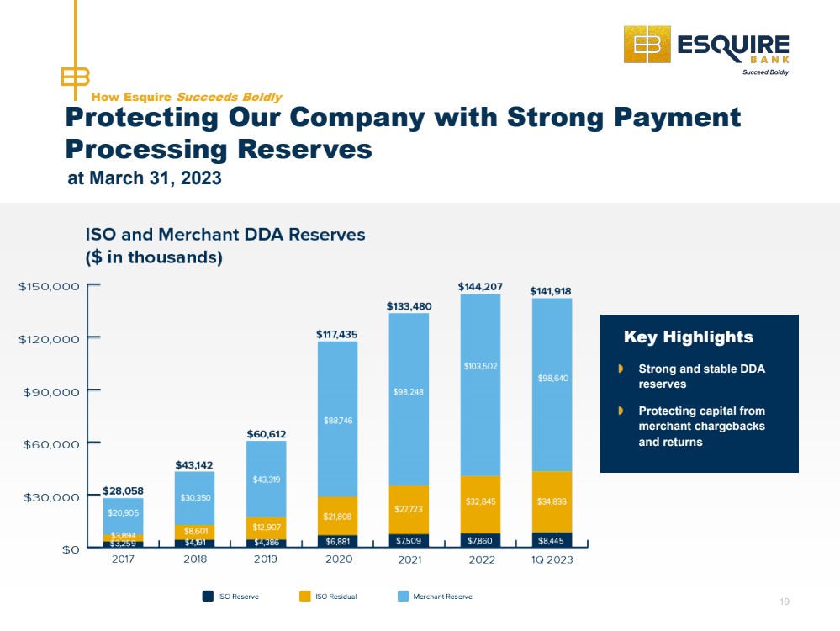Click the '($ in thousands)' chart subtitle

point(154,257)
